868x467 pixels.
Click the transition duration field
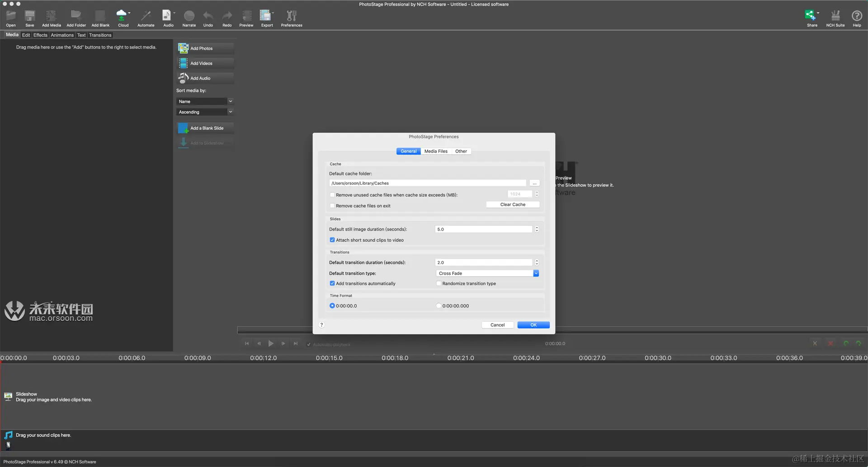click(484, 262)
